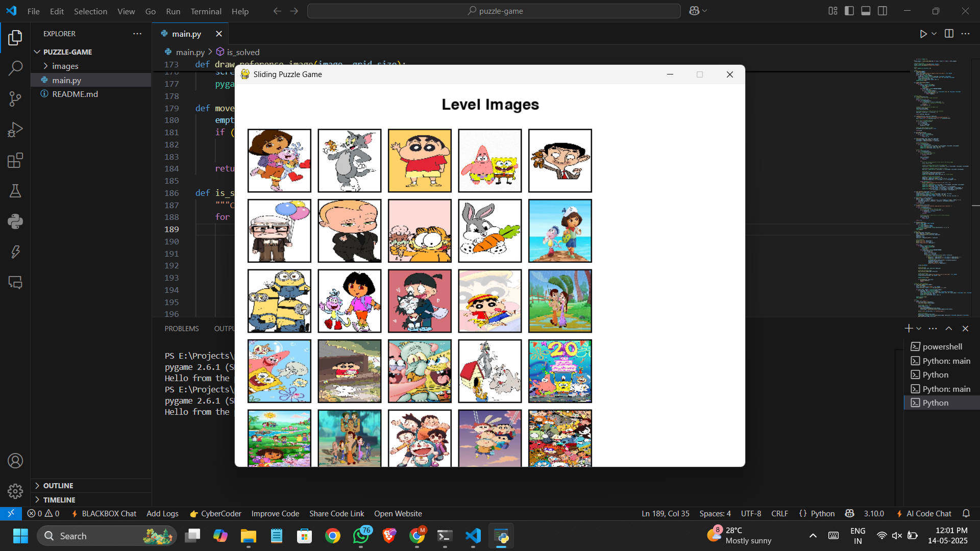Show hidden system tray icons

(x=813, y=536)
